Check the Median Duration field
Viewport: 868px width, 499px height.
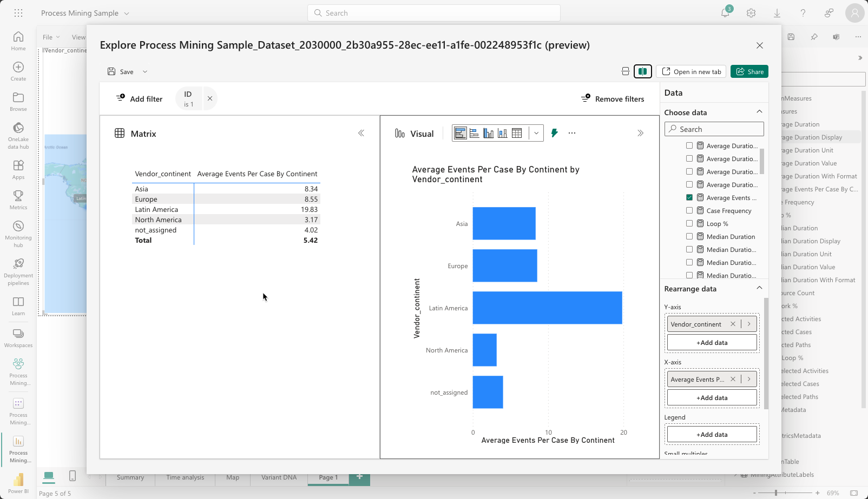click(x=689, y=236)
